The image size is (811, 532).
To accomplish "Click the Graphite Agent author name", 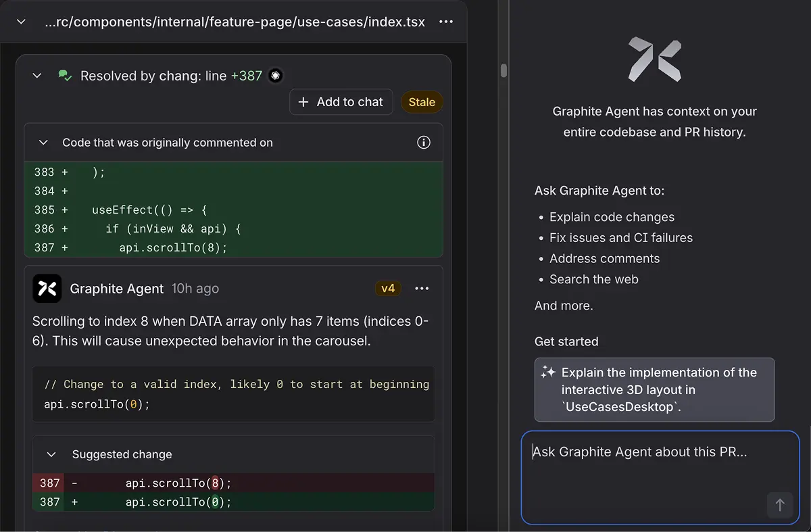I will click(x=117, y=289).
